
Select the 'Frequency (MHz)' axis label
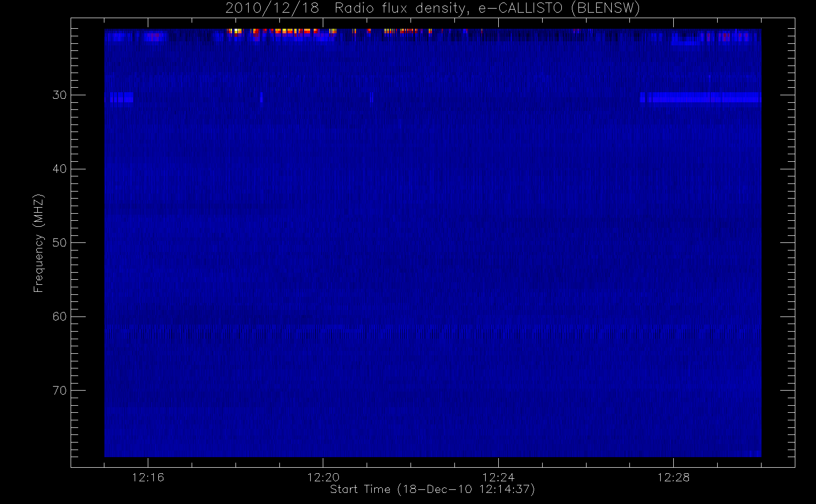pyautogui.click(x=38, y=243)
